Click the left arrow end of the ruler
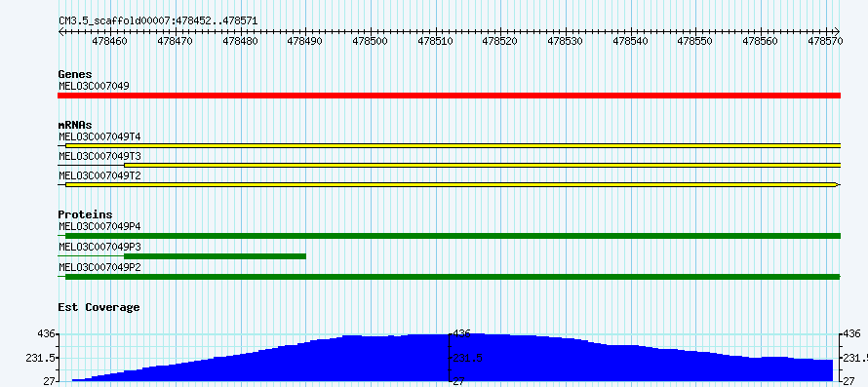868x387 pixels. 60,31
